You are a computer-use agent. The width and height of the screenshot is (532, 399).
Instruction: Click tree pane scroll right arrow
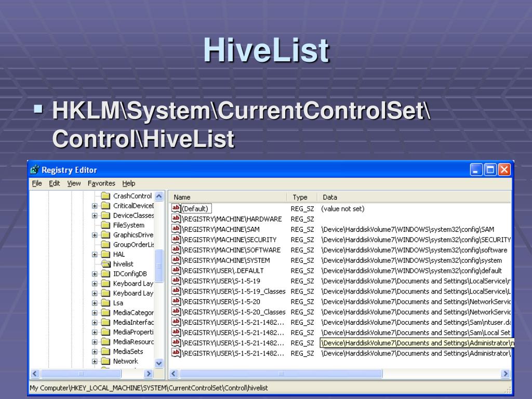click(x=148, y=374)
